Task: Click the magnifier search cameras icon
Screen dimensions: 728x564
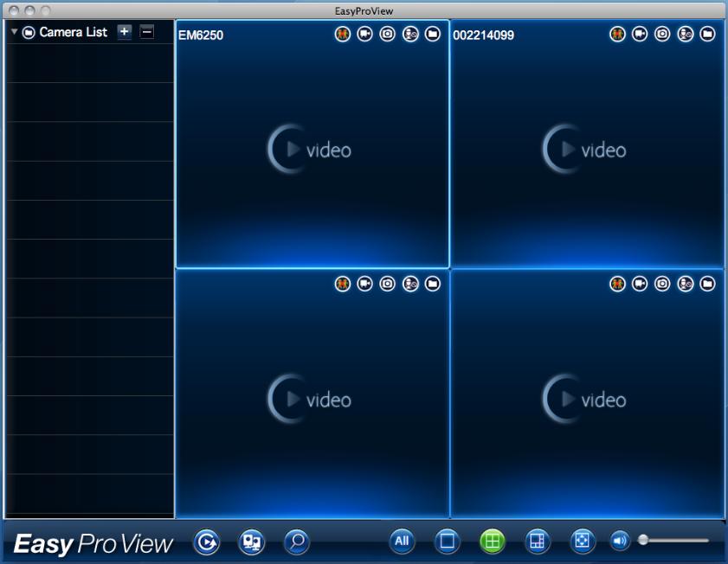Action: pyautogui.click(x=296, y=542)
